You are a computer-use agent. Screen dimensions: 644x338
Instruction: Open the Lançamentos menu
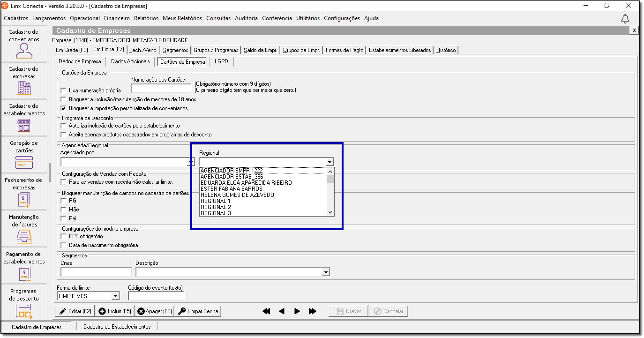49,18
